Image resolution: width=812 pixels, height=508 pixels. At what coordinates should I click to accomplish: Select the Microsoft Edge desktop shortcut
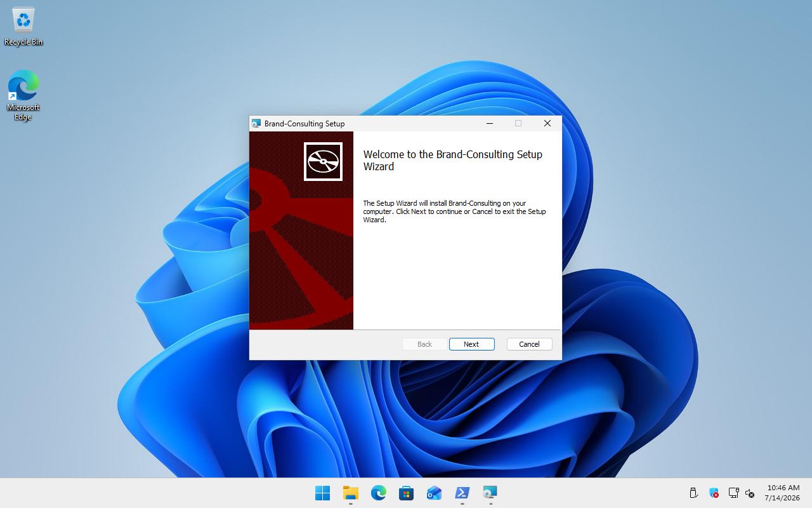(x=23, y=95)
